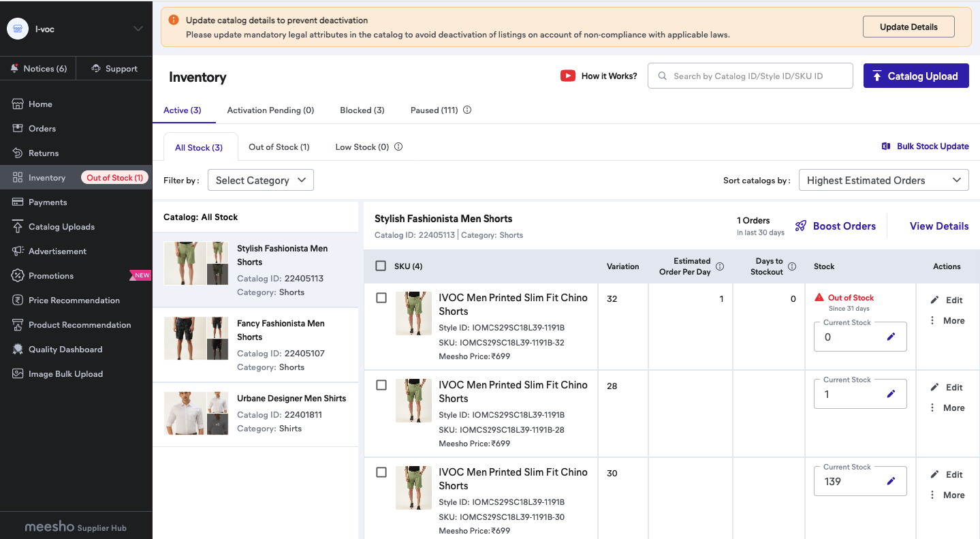Click the Orders box icon
Screen dimensions: 980x539
click(x=18, y=129)
